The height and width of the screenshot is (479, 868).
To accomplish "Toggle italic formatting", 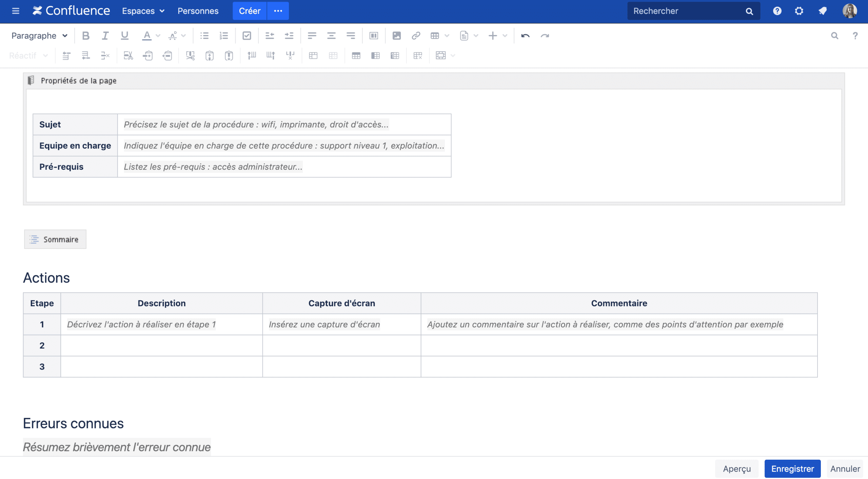I will tap(105, 36).
